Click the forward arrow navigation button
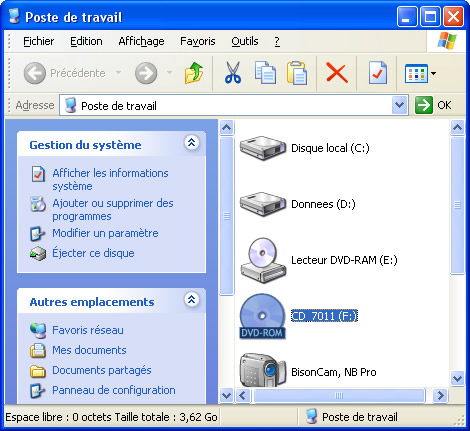Image resolution: width=470 pixels, height=431 pixels. [x=146, y=73]
